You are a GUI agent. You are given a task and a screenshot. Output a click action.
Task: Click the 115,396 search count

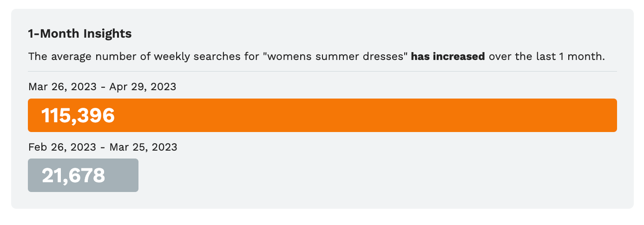[x=78, y=115]
